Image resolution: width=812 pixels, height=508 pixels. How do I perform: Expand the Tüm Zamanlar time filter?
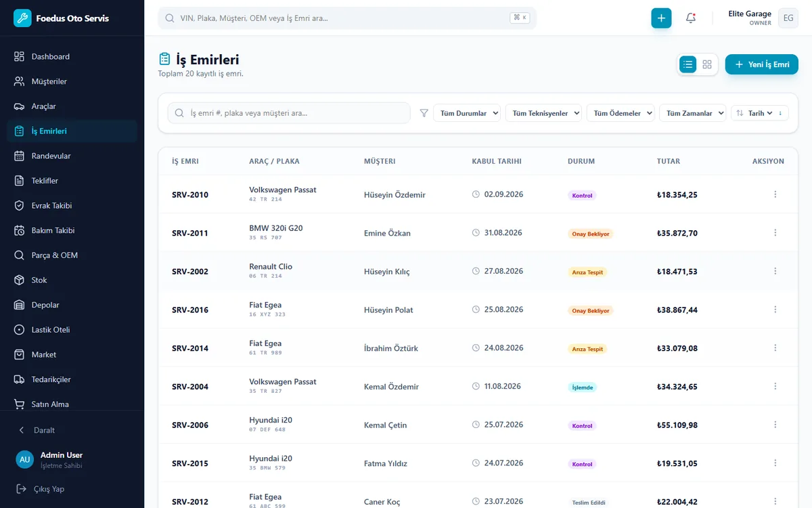693,113
